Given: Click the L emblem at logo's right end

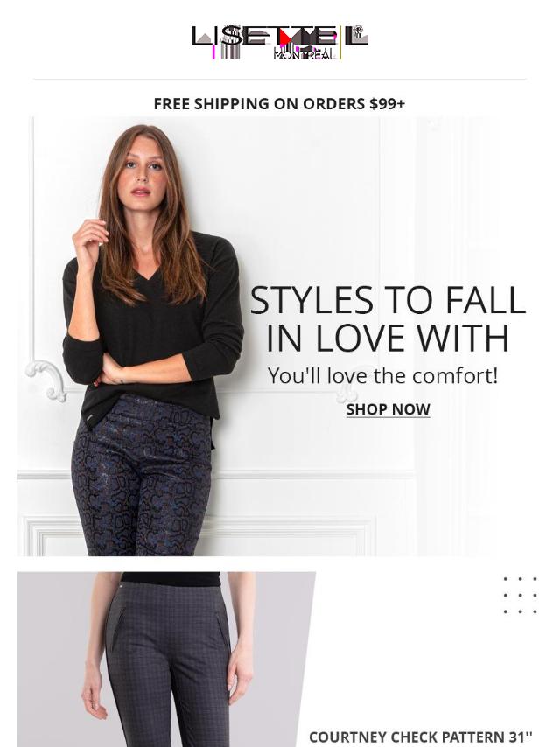Looking at the screenshot, I should [x=356, y=36].
